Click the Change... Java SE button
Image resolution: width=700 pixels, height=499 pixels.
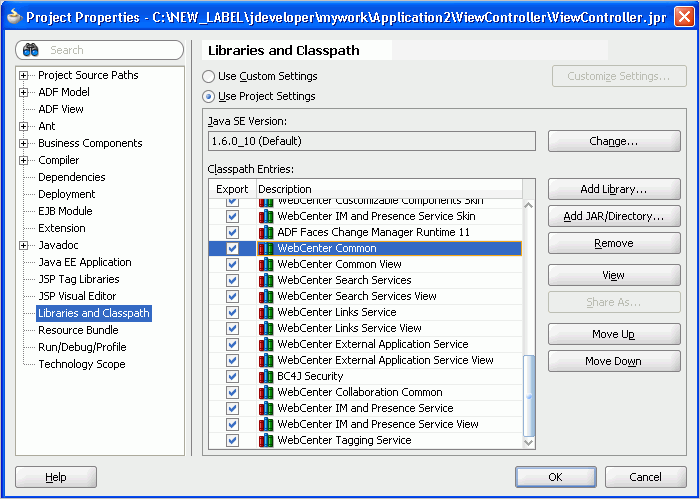coord(614,141)
